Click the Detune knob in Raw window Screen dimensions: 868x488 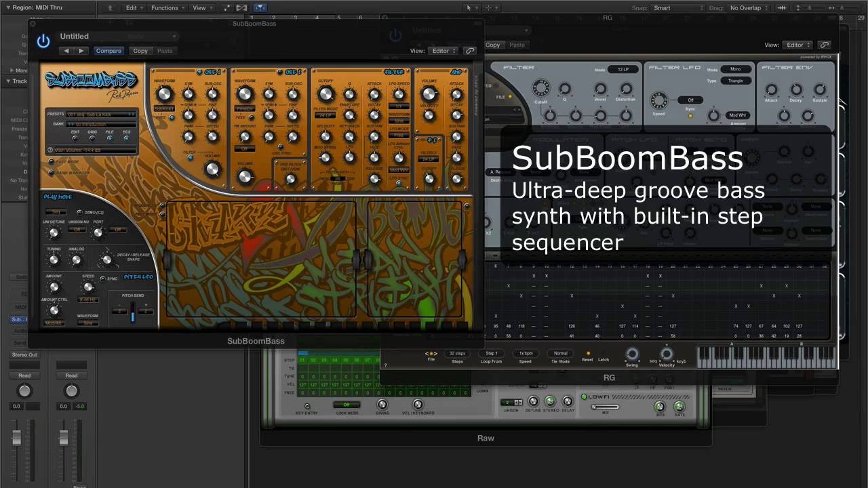click(533, 402)
